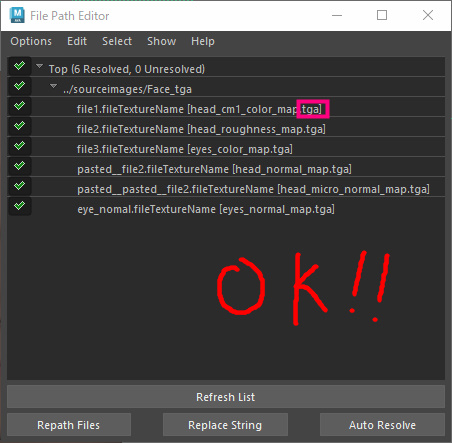Click the Maya app icon in title bar
The height and width of the screenshot is (443, 452).
pyautogui.click(x=17, y=15)
